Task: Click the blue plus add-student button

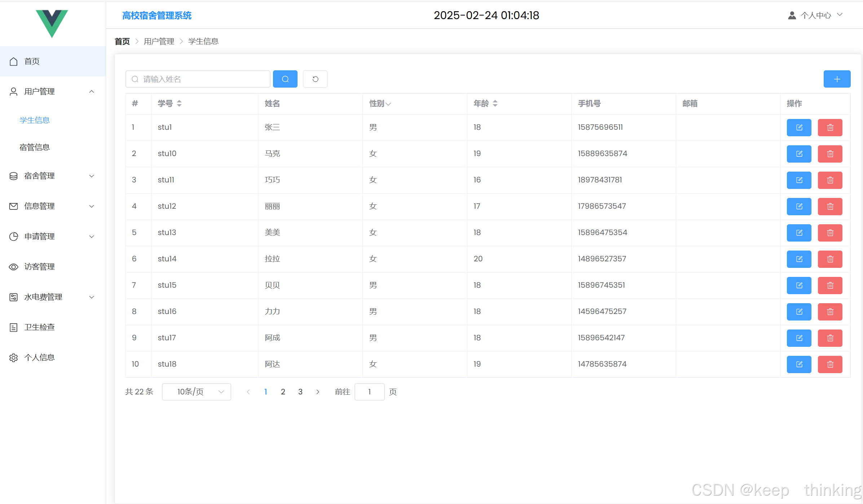Action: tap(837, 79)
